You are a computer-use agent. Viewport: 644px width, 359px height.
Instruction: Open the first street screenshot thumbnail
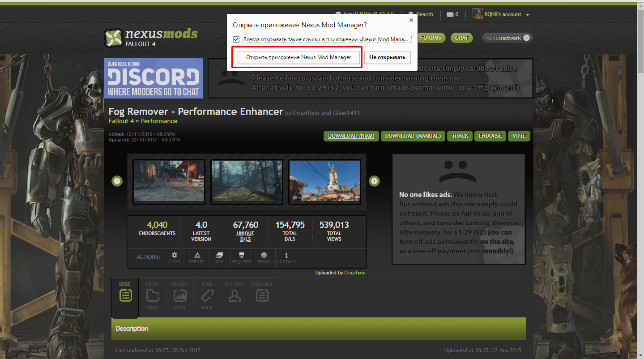[169, 182]
